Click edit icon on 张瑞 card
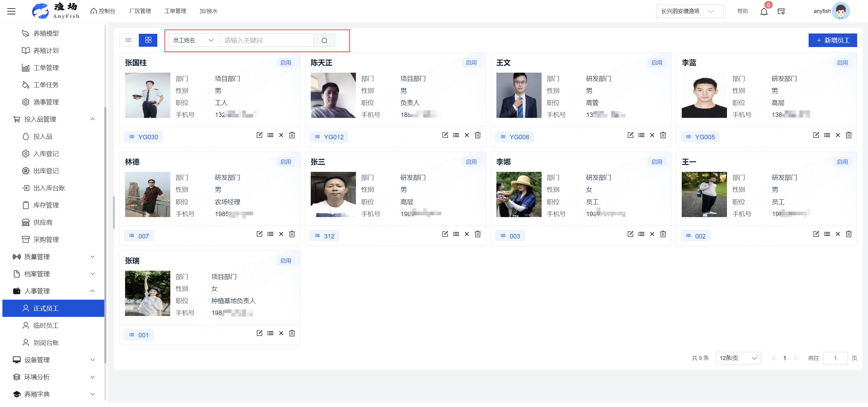Screen dimensions: 868x407 259,333
